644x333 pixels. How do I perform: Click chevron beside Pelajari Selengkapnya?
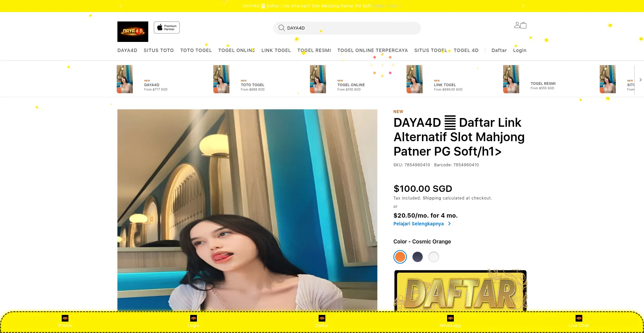pyautogui.click(x=449, y=224)
